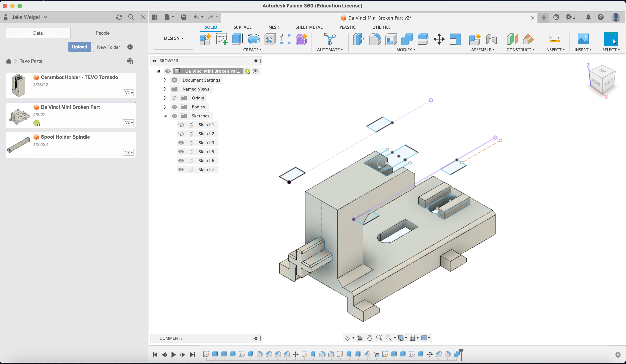Open the Help question mark icon

pyautogui.click(x=600, y=17)
